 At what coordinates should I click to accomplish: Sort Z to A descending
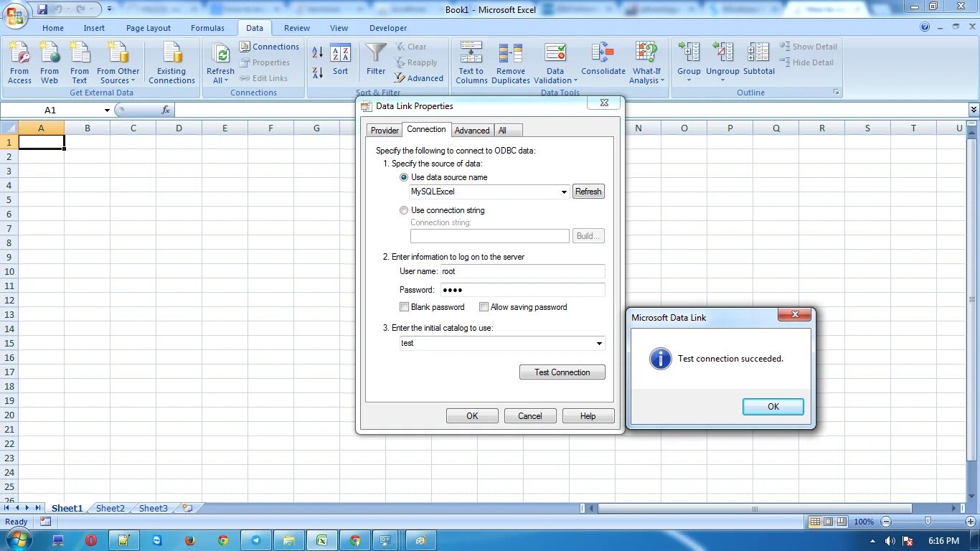[x=318, y=72]
